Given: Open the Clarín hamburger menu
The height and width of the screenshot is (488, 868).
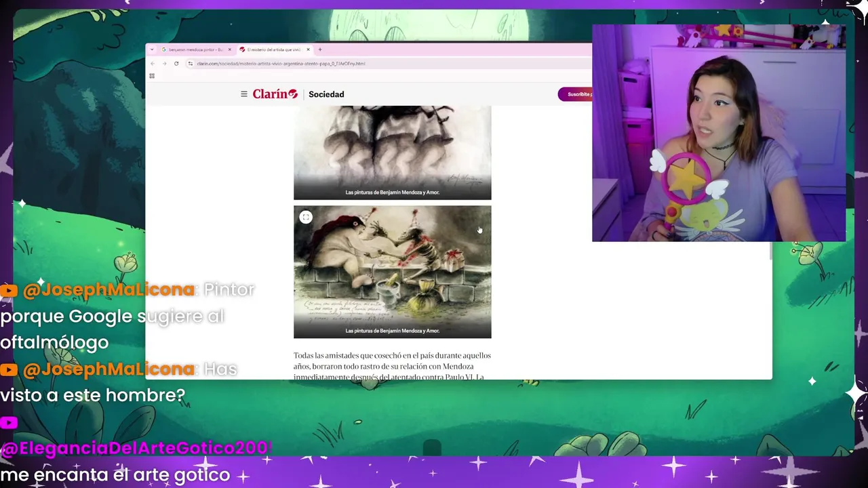Looking at the screenshot, I should coord(244,94).
